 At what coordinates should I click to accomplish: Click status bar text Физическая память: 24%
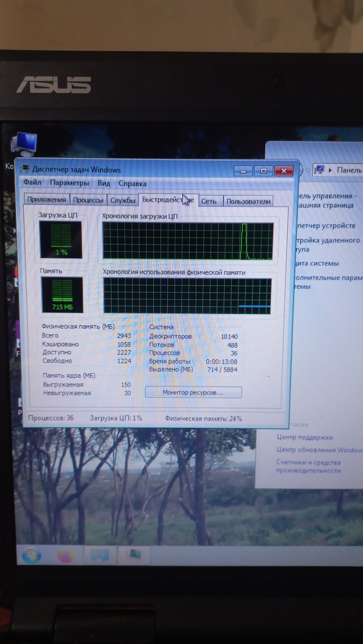(204, 418)
